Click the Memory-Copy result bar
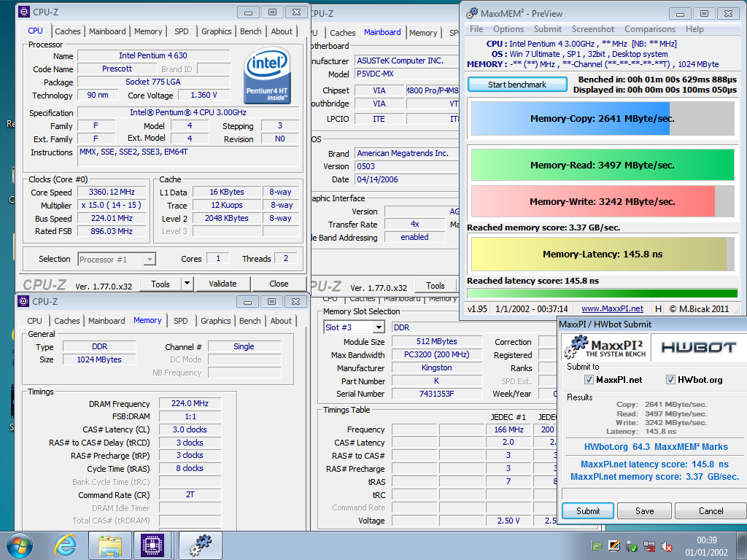Image resolution: width=747 pixels, height=560 pixels. click(603, 119)
